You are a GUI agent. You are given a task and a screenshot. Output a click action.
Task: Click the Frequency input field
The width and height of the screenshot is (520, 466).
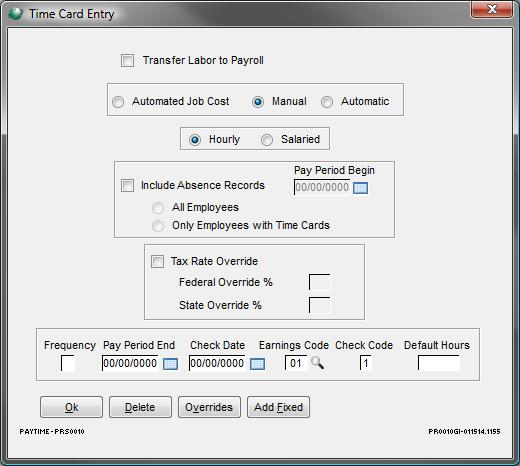coord(68,363)
